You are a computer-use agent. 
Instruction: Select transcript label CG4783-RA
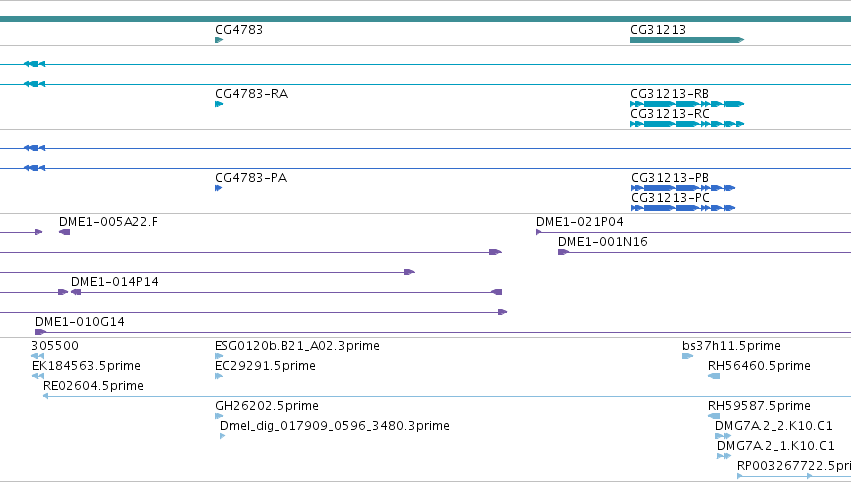point(251,94)
